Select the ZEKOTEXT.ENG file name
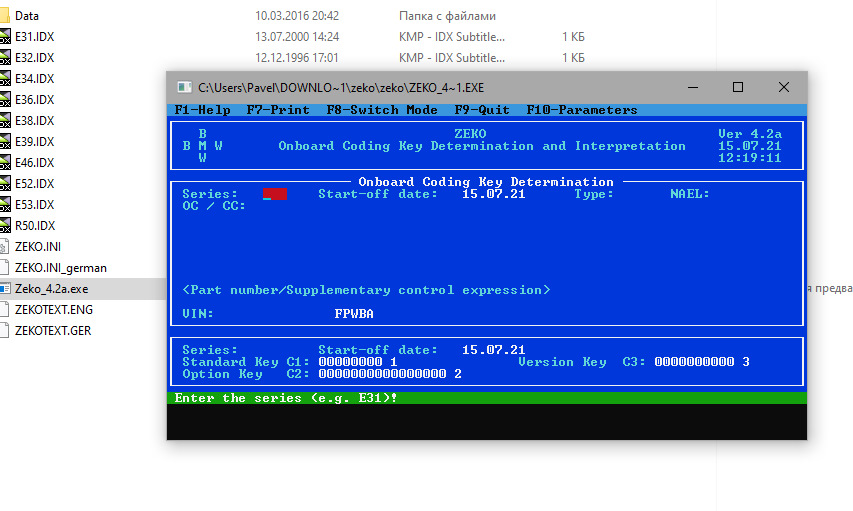853x511 pixels. click(54, 310)
